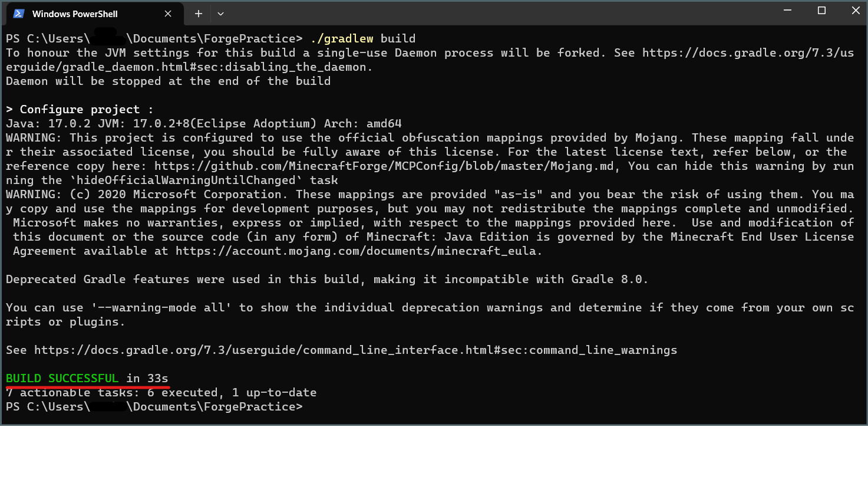Click the 7 actionable tasks summary line
The width and height of the screenshot is (868, 486).
161,393
